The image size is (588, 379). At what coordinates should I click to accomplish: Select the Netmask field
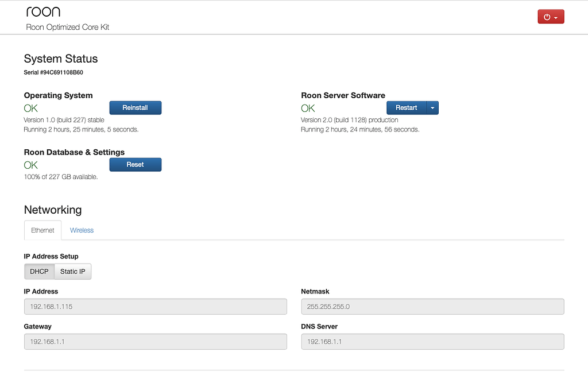tap(432, 306)
